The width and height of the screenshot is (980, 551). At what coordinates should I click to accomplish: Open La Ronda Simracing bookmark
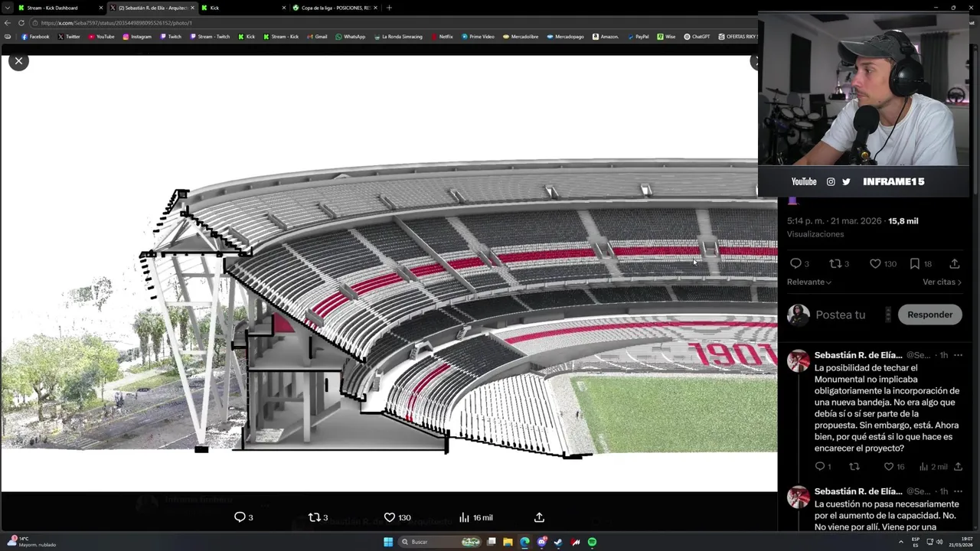tap(397, 37)
